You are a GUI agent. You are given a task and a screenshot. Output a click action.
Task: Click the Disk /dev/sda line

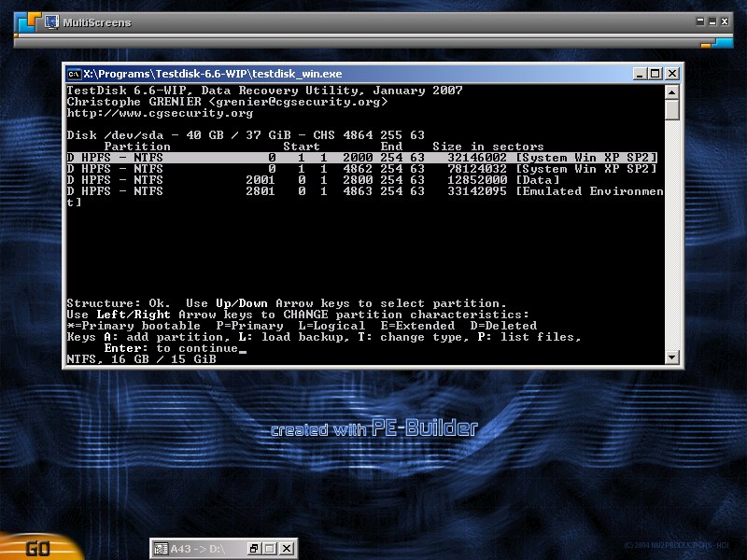[x=246, y=135]
